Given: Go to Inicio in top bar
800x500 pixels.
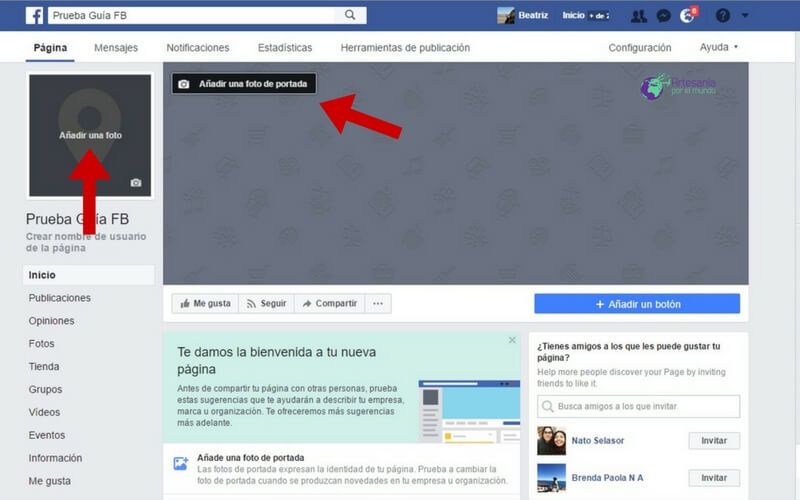Looking at the screenshot, I should 573,15.
